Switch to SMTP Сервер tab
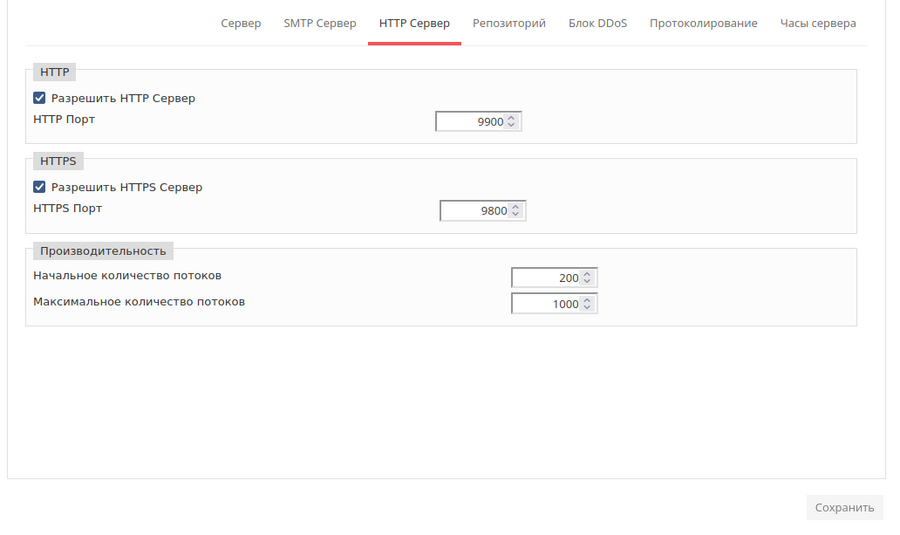 pyautogui.click(x=319, y=23)
